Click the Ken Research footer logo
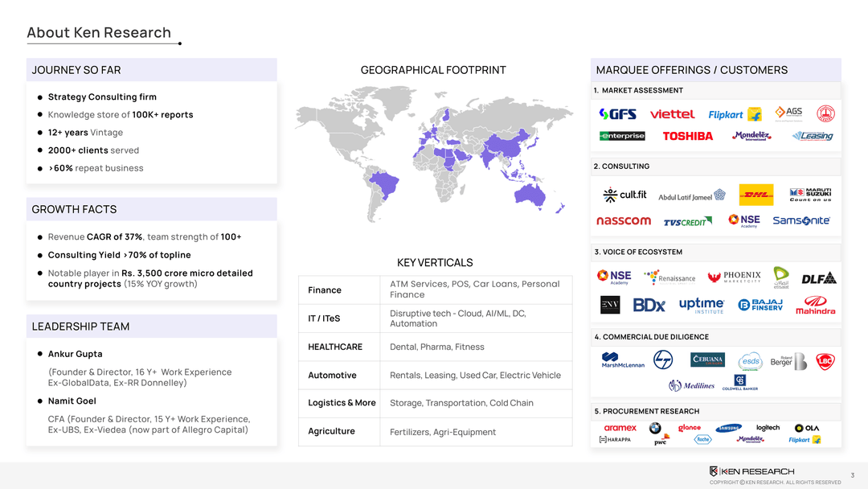This screenshot has width=868, height=489. [x=751, y=471]
